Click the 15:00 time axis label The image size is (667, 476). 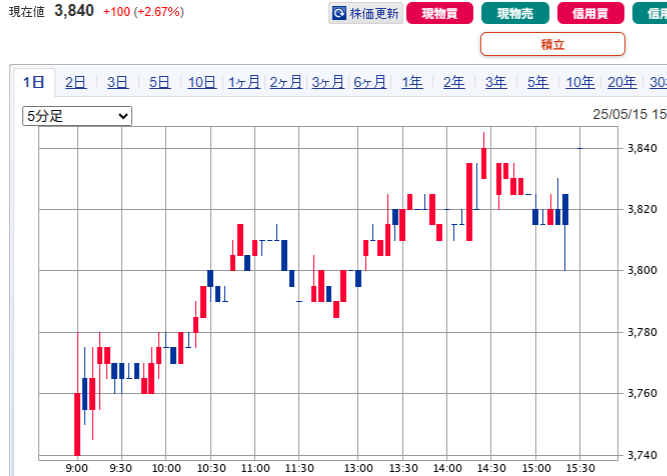[536, 468]
